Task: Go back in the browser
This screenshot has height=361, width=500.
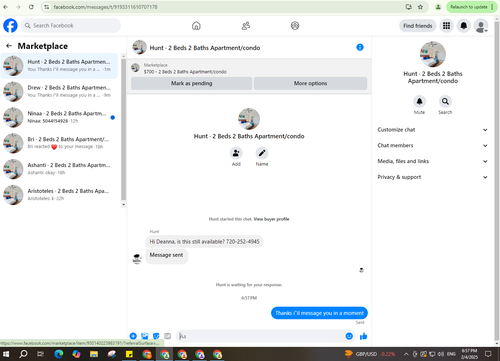Action: [x=6, y=7]
